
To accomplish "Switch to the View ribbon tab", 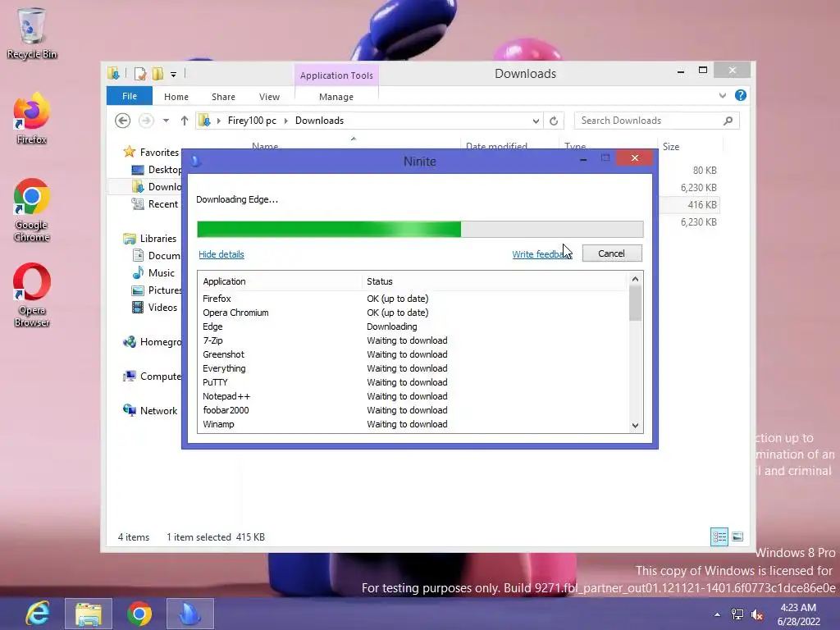I will pyautogui.click(x=269, y=97).
